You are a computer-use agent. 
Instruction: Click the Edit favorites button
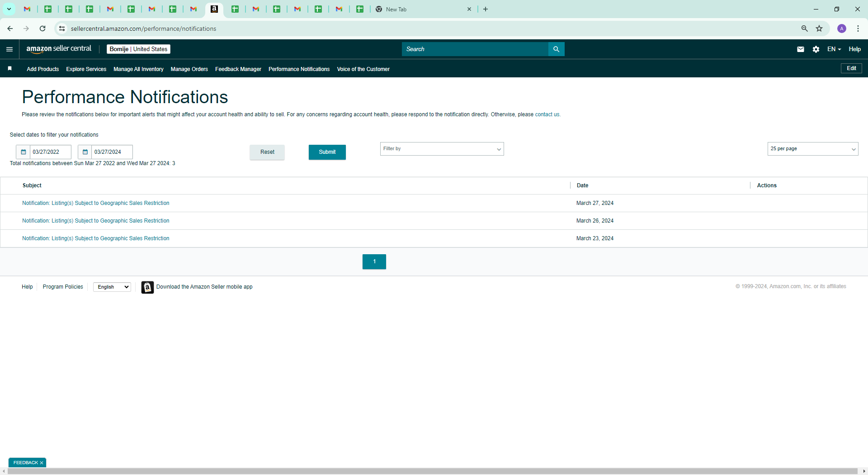[851, 68]
